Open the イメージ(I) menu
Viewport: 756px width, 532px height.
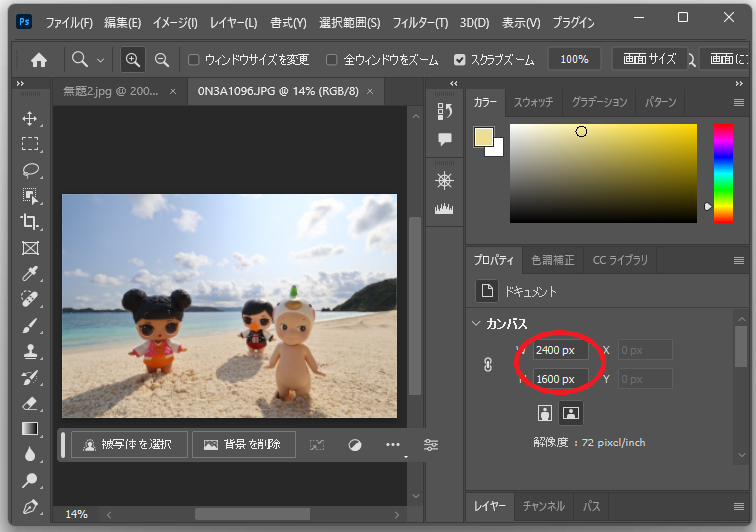click(x=175, y=23)
